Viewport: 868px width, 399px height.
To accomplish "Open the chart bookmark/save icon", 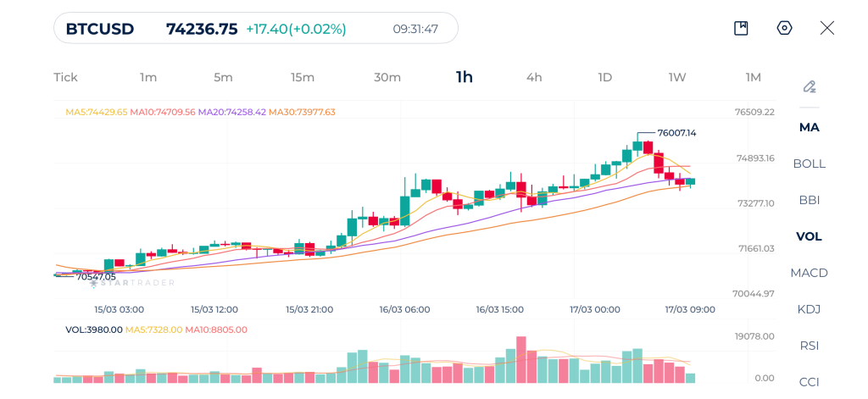I will coord(741,28).
